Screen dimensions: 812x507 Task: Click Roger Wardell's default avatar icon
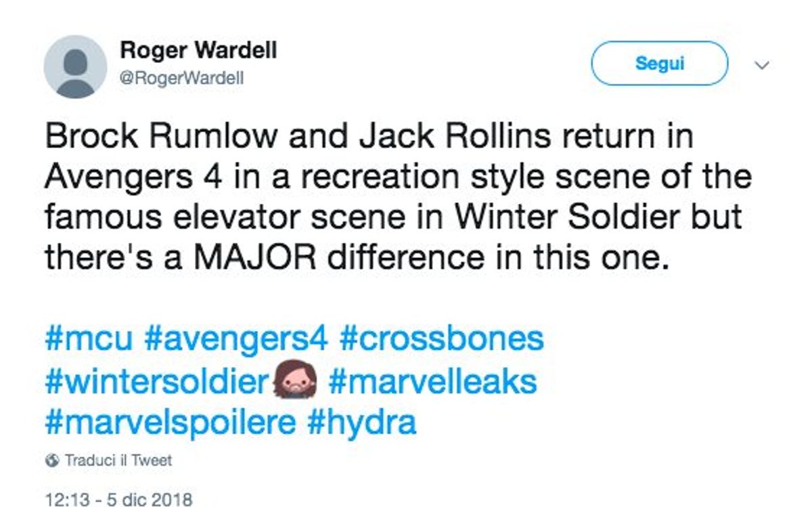[75, 67]
